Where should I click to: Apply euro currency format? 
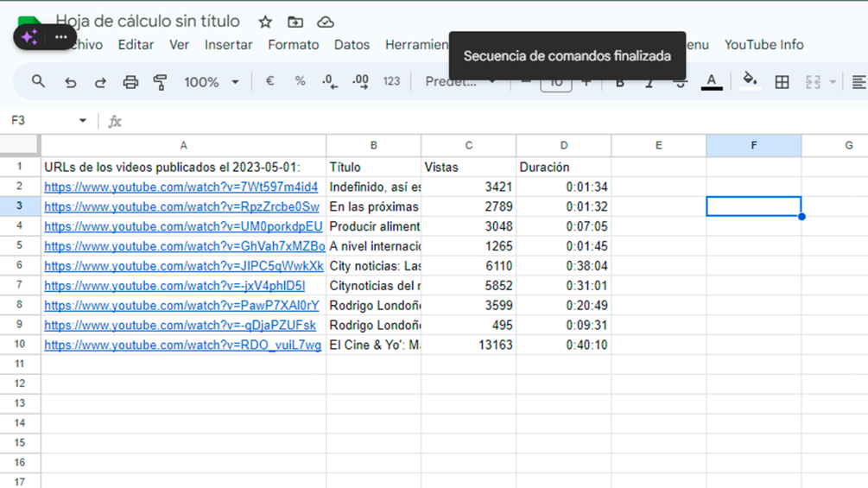270,81
